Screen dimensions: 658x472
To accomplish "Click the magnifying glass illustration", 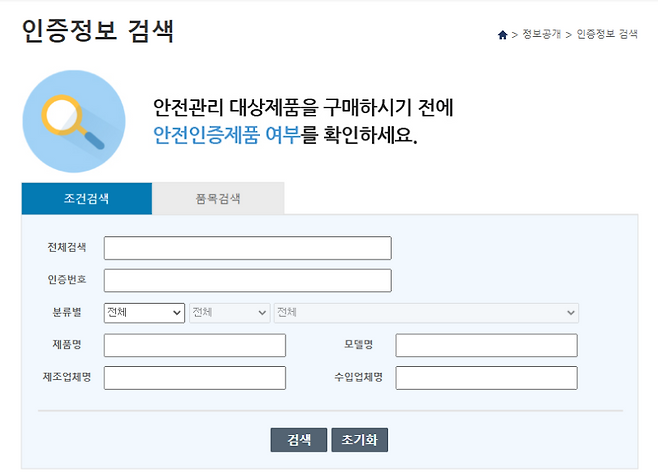I will click(x=73, y=121).
